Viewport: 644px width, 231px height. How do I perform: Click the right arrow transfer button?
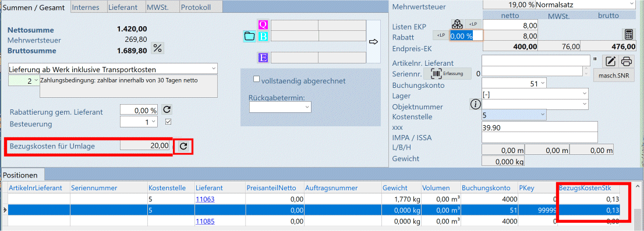pyautogui.click(x=373, y=41)
